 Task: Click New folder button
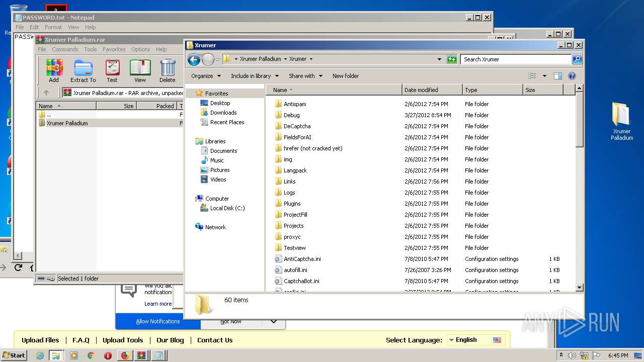(346, 76)
